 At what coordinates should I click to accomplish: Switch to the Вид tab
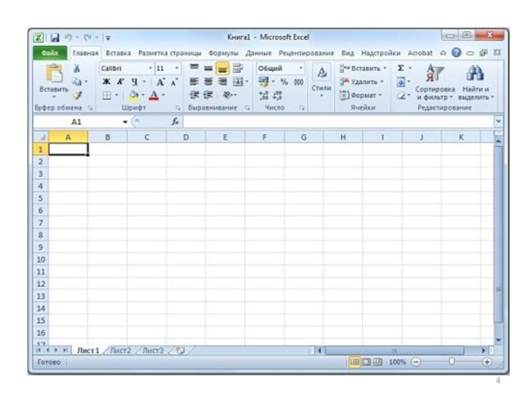pos(348,53)
